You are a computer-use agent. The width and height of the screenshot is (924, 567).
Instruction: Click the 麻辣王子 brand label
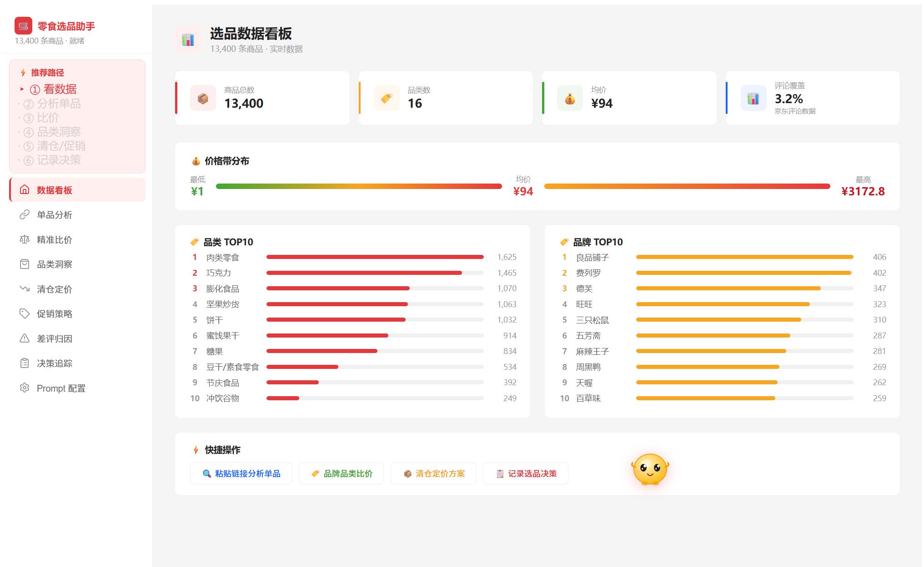[593, 352]
